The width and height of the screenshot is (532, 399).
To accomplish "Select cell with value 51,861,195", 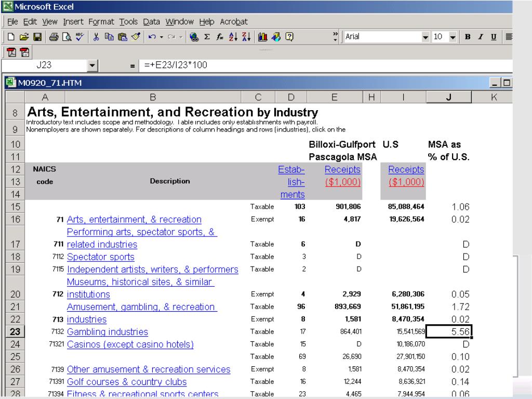I will click(403, 307).
